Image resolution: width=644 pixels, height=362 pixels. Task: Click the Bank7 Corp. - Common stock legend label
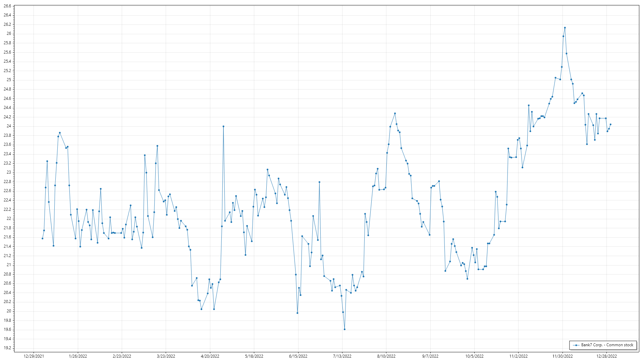607,345
